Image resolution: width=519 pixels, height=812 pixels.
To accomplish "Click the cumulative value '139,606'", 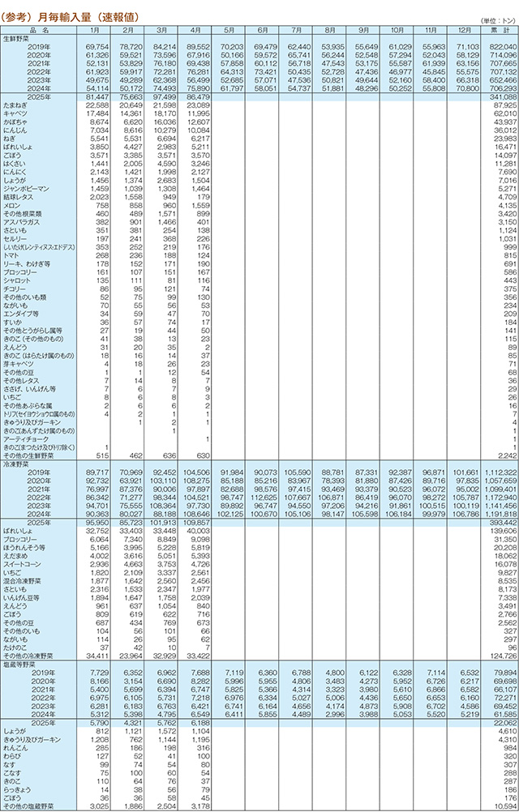I will tap(504, 530).
